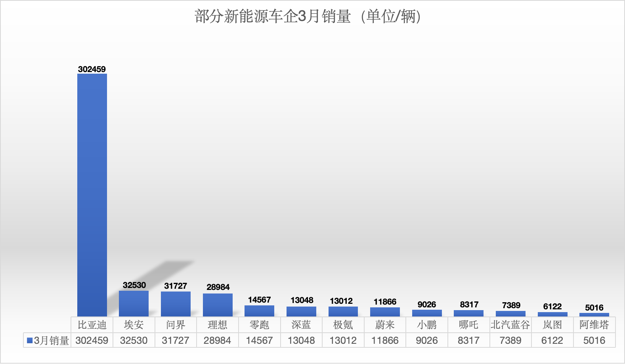Viewport: 625px width, 364px height.
Task: Select the 北汽蓝谷 category cell
Action: [x=510, y=325]
